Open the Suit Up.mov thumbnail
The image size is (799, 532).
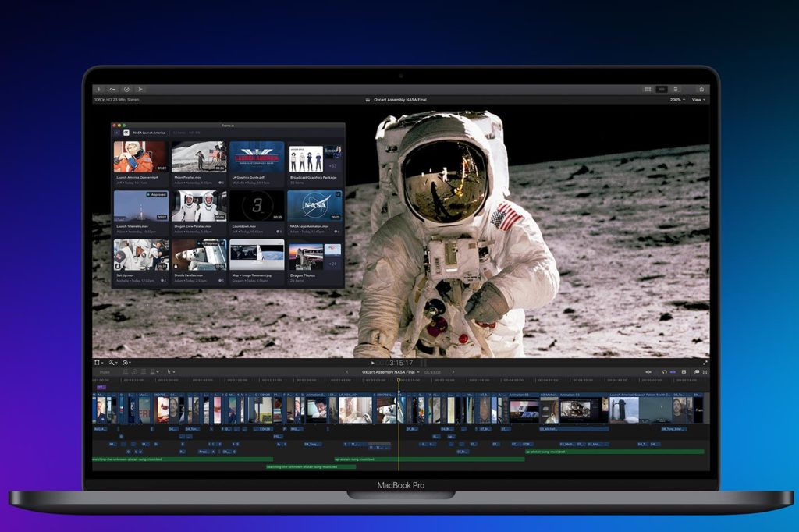point(140,255)
